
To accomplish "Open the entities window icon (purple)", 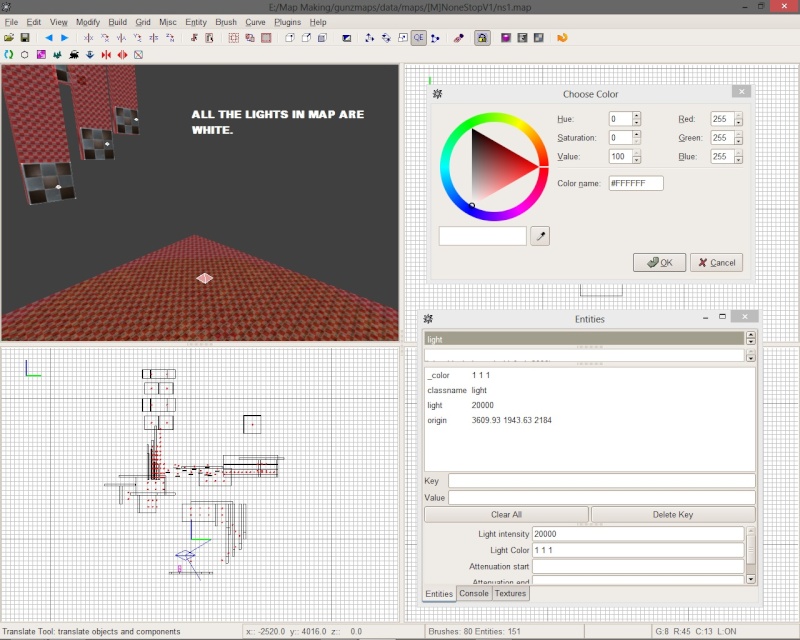I will (506, 38).
